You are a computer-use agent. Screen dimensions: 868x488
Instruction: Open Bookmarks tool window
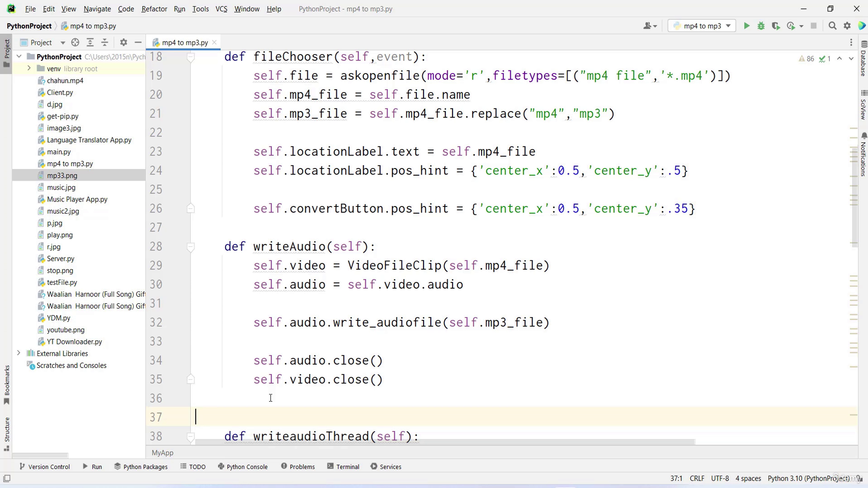pos(6,385)
